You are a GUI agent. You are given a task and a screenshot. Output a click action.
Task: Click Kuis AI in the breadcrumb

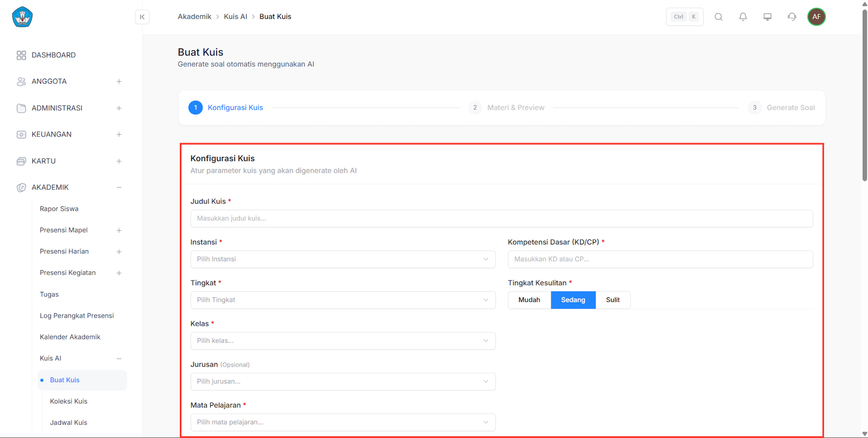click(235, 17)
